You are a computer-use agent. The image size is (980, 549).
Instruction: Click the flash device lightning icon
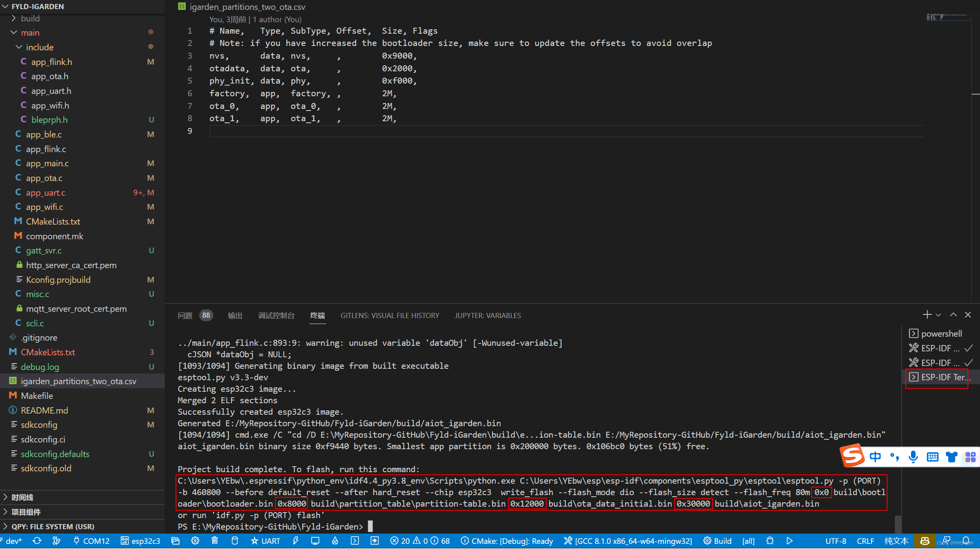click(295, 541)
